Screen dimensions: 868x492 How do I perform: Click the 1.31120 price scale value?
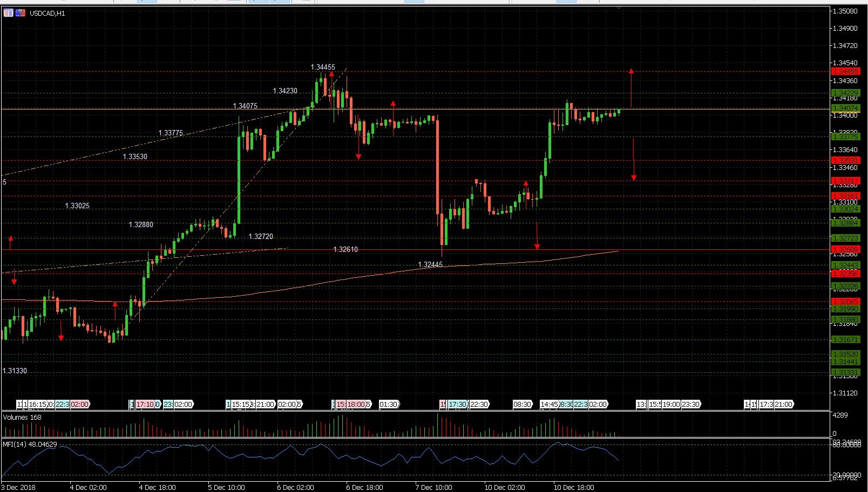[846, 393]
